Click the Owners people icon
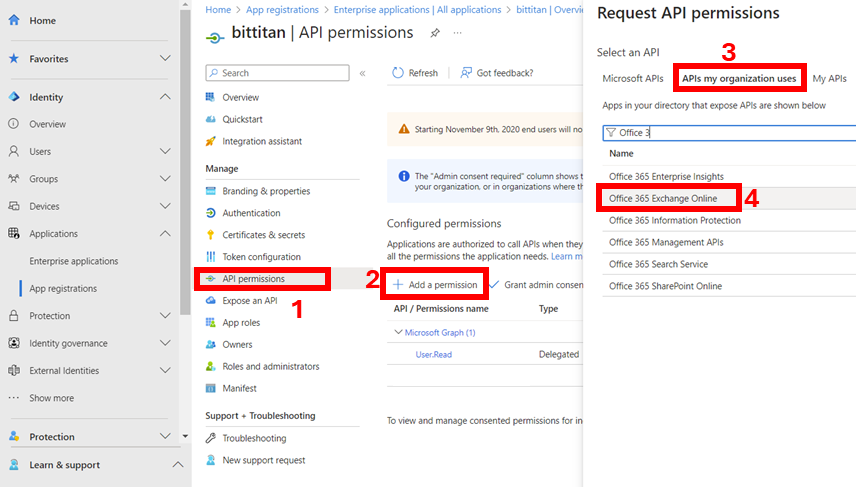This screenshot has height=487, width=856. point(211,345)
